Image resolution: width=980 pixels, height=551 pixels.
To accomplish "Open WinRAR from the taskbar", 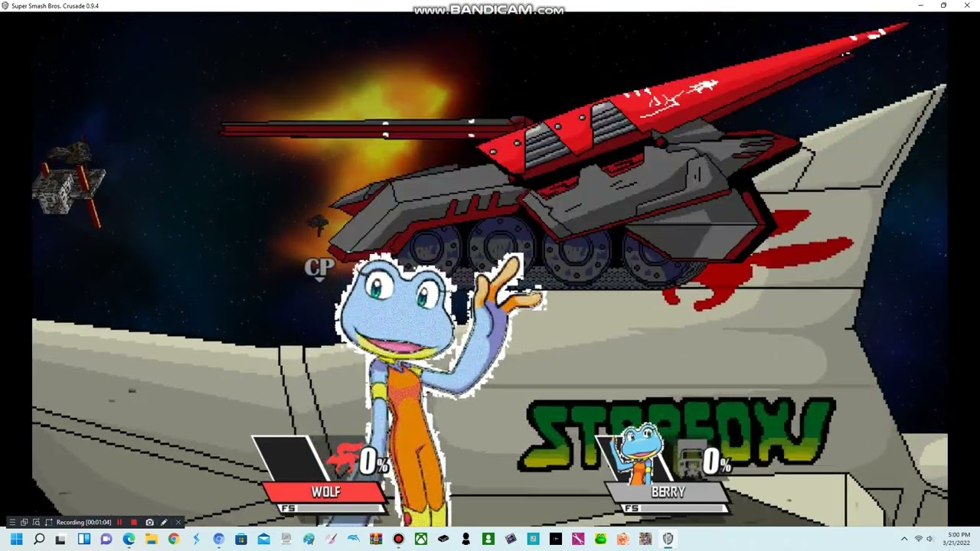I will click(376, 540).
